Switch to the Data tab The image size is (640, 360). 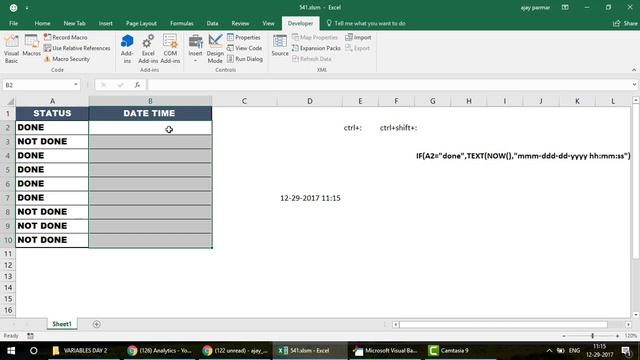click(x=212, y=23)
